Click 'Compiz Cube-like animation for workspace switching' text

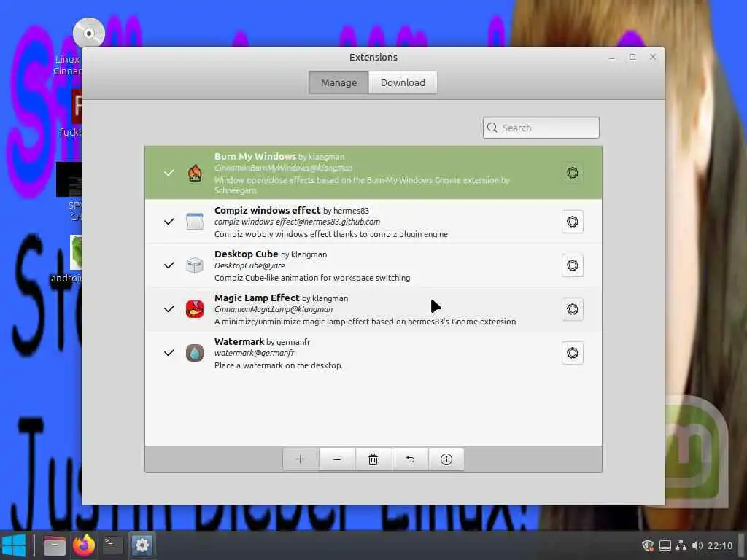coord(312,278)
